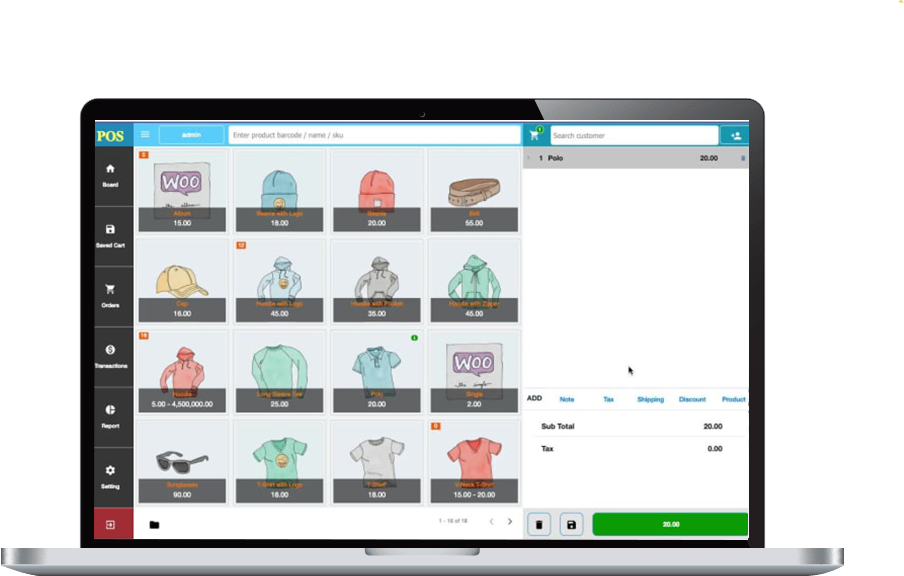Screen dimensions: 904x576
Task: Click the red logout icon
Action: pos(110,524)
